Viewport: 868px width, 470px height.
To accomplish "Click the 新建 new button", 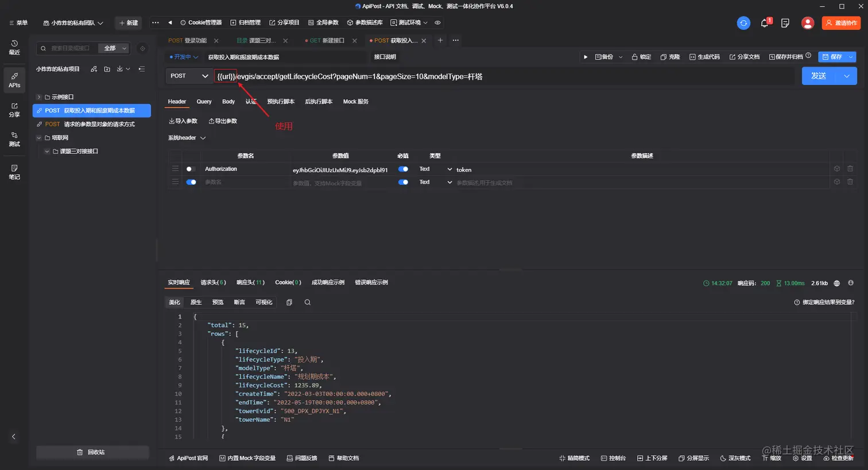I will (129, 23).
